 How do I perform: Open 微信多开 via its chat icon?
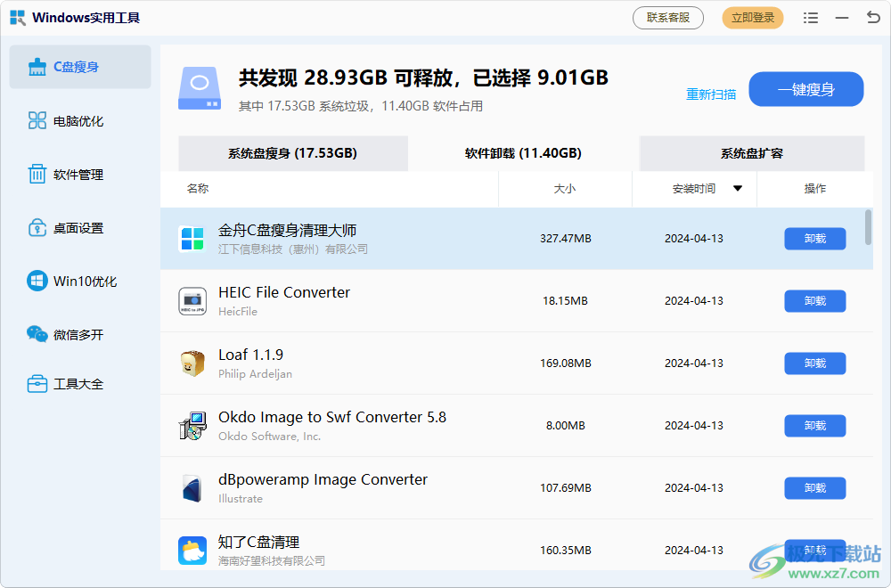pyautogui.click(x=37, y=334)
